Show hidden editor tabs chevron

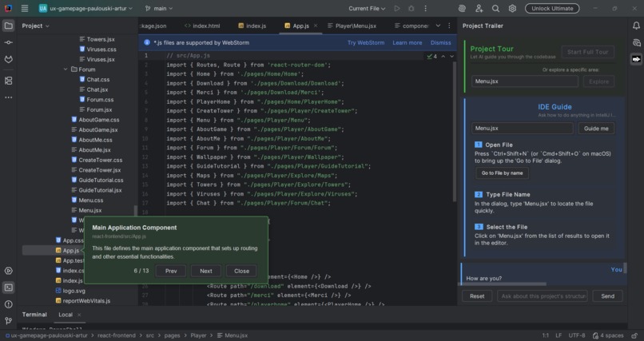[x=438, y=26]
